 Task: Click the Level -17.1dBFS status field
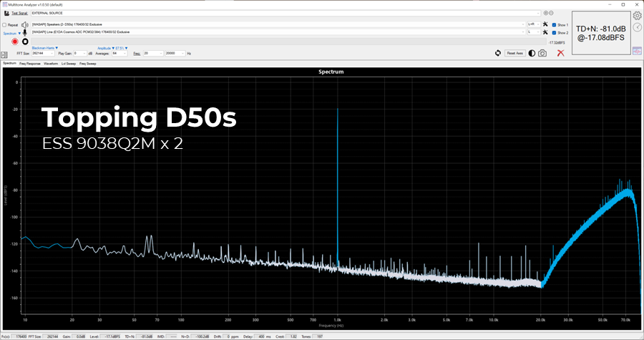(110, 336)
